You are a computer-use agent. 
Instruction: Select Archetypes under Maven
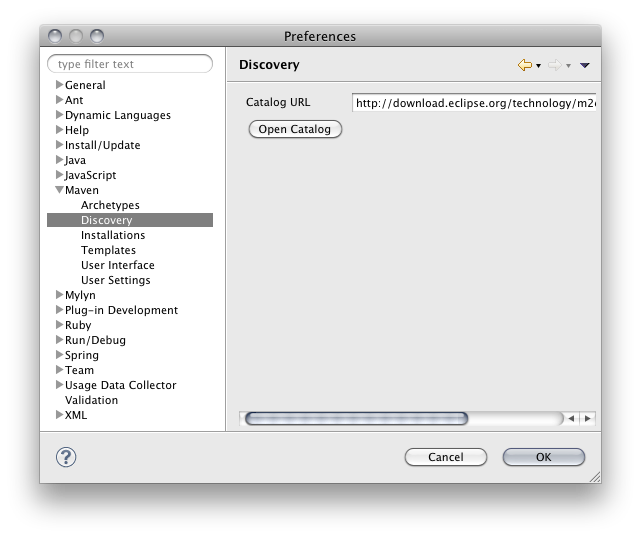pos(110,205)
